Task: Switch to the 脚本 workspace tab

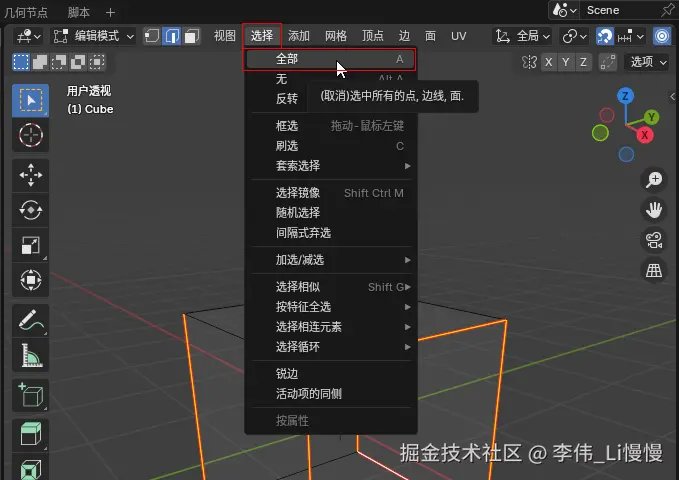Action: [x=78, y=13]
